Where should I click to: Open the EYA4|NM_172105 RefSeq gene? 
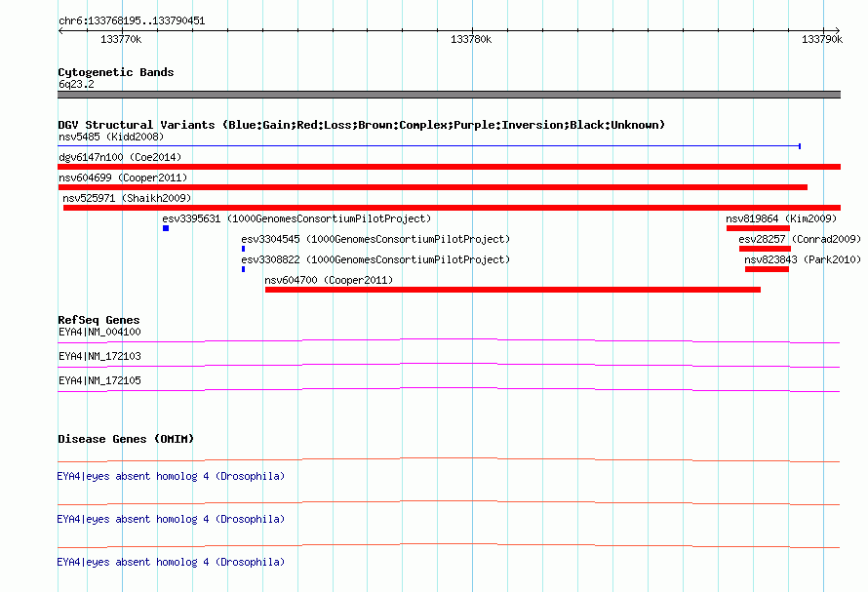[99, 380]
